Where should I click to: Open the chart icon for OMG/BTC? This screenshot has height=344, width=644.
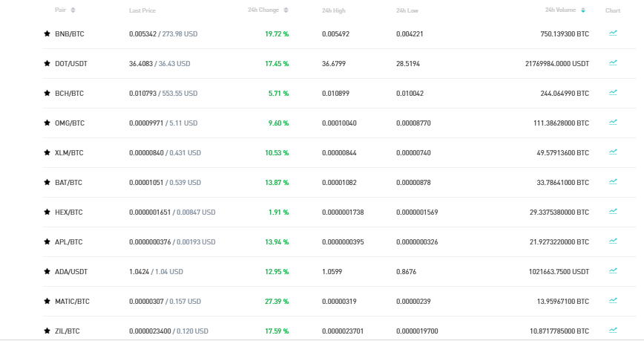click(613, 122)
